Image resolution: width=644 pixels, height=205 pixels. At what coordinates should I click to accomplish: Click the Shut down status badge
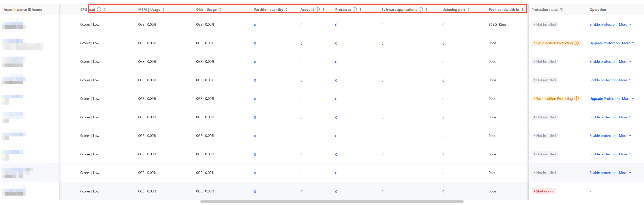point(544,191)
